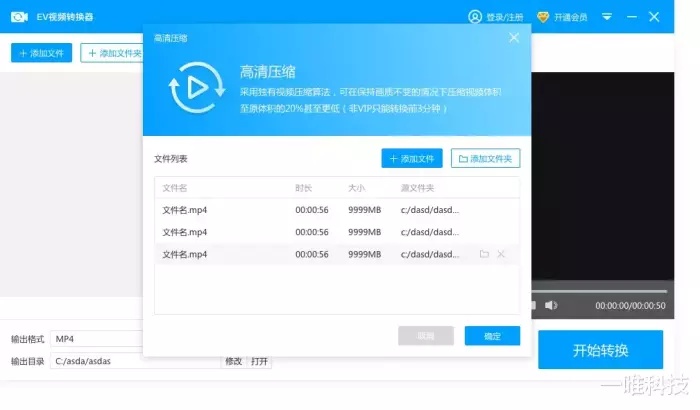Remove the highlighted file row with the X icon
The width and height of the screenshot is (700, 410).
501,254
